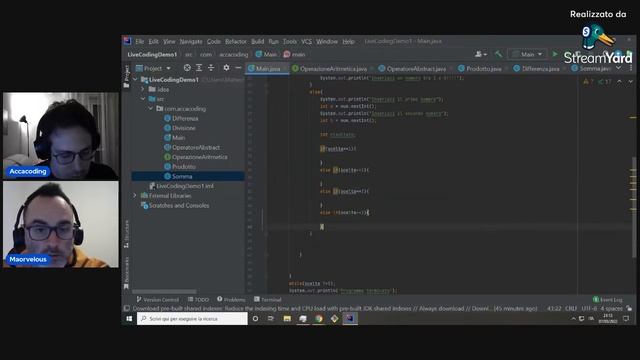The image size is (640, 360).
Task: Open Chrome from taskbar
Action: tap(319, 319)
